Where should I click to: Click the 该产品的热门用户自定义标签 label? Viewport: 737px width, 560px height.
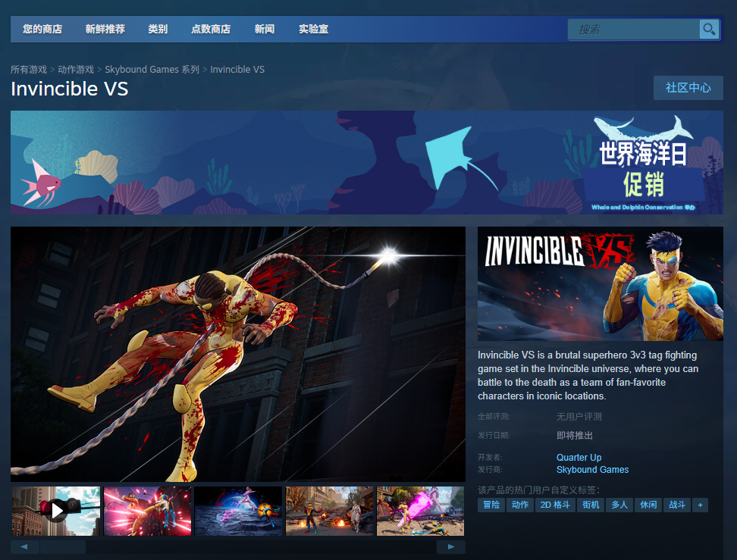tap(538, 490)
